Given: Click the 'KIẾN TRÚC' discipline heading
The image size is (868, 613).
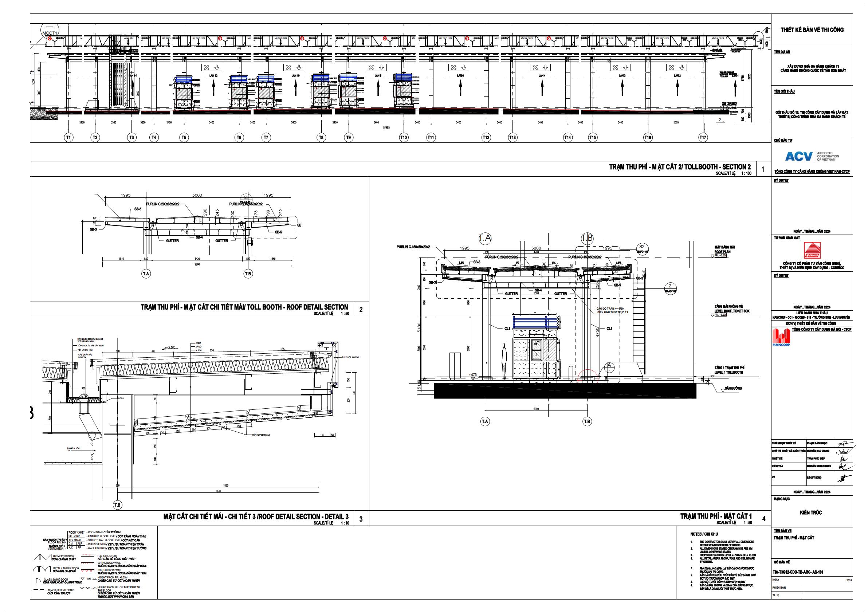Looking at the screenshot, I should click(811, 512).
